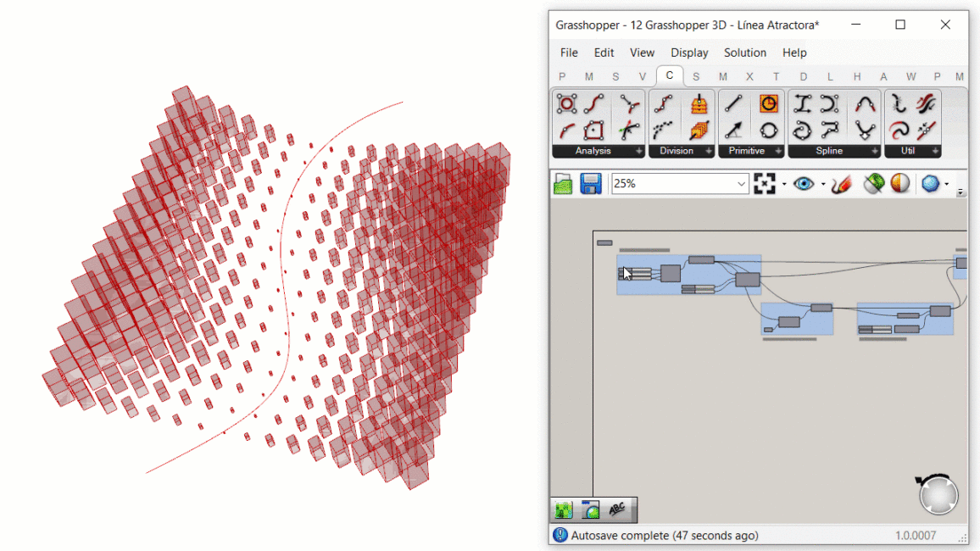This screenshot has width=980, height=551.
Task: Click the sketch brush icon in canvas toolbar
Action: click(842, 184)
